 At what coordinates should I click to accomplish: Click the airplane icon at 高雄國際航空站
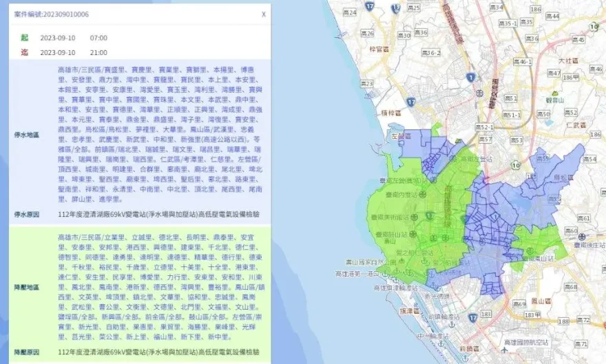point(504,350)
